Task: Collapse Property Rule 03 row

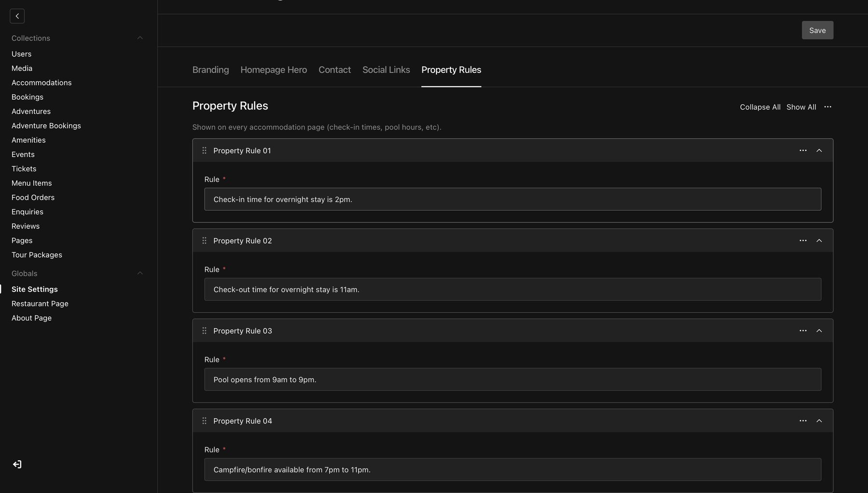Action: [x=819, y=331]
